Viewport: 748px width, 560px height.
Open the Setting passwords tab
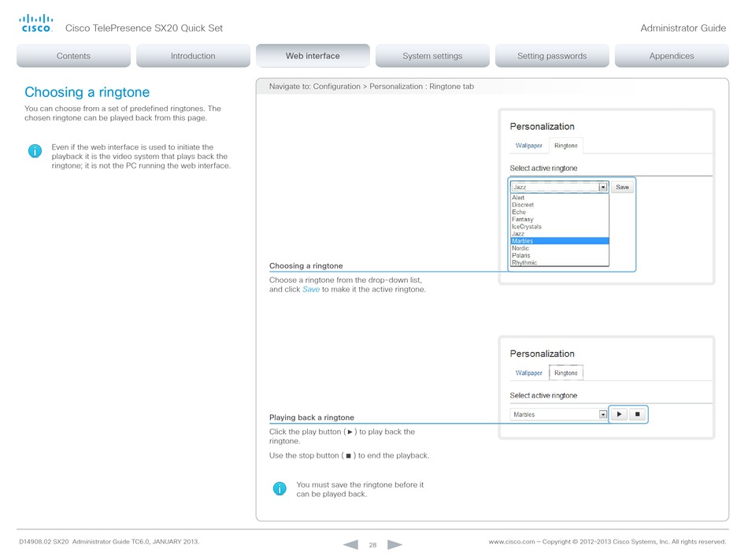(553, 56)
